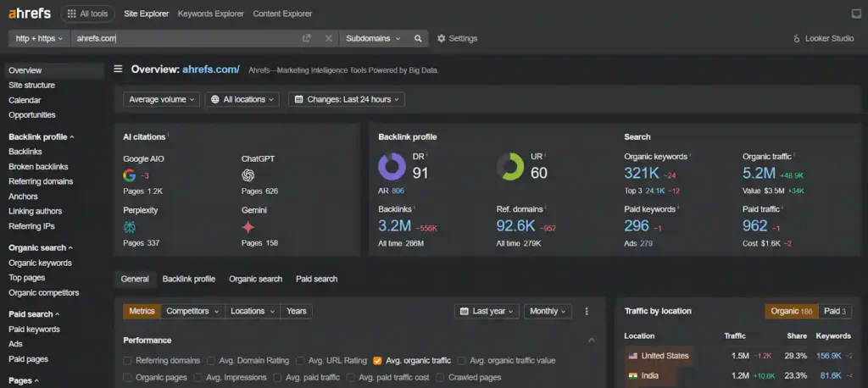The width and height of the screenshot is (868, 388).
Task: Open the All tools grid menu
Action: pyautogui.click(x=87, y=14)
